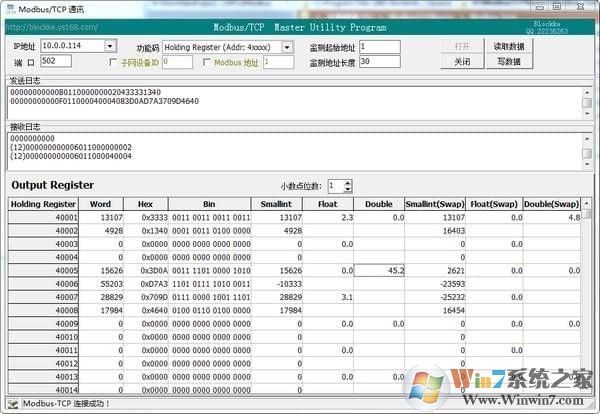600x414 pixels.
Task: Toggle the Modbus 地址 checkbox
Action: pos(207,62)
